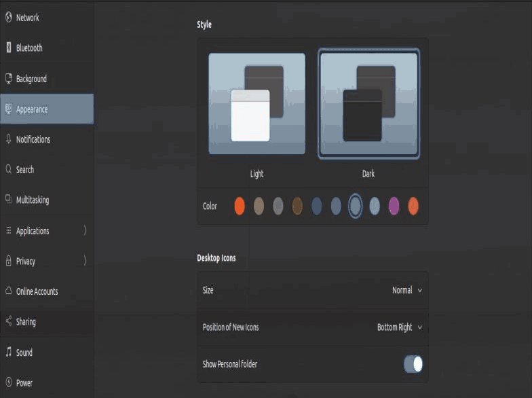Go to Online Accounts panel
532x398 pixels.
click(x=47, y=291)
